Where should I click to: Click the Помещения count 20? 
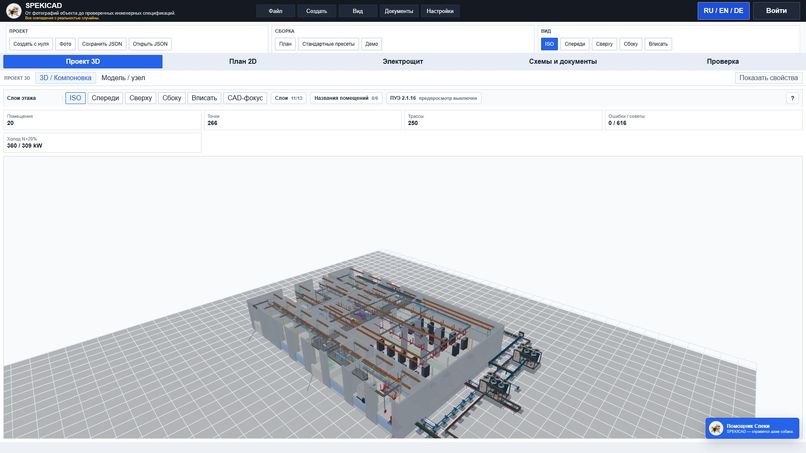coord(10,123)
